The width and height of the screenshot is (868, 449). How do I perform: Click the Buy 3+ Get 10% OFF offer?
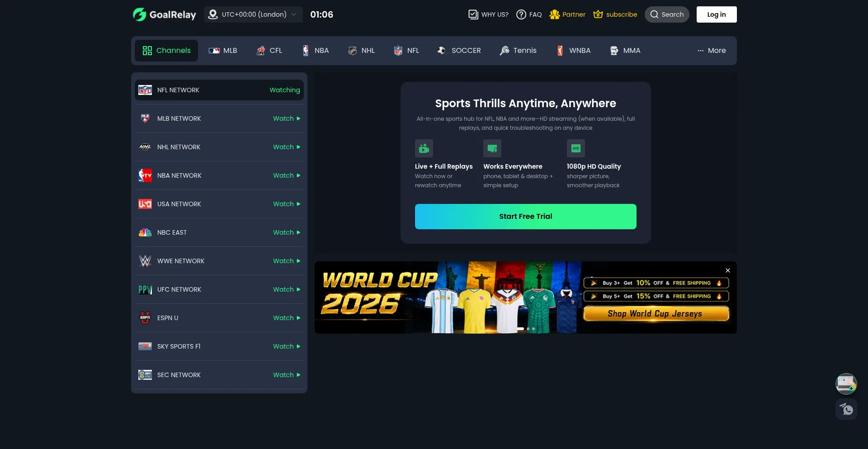(656, 283)
